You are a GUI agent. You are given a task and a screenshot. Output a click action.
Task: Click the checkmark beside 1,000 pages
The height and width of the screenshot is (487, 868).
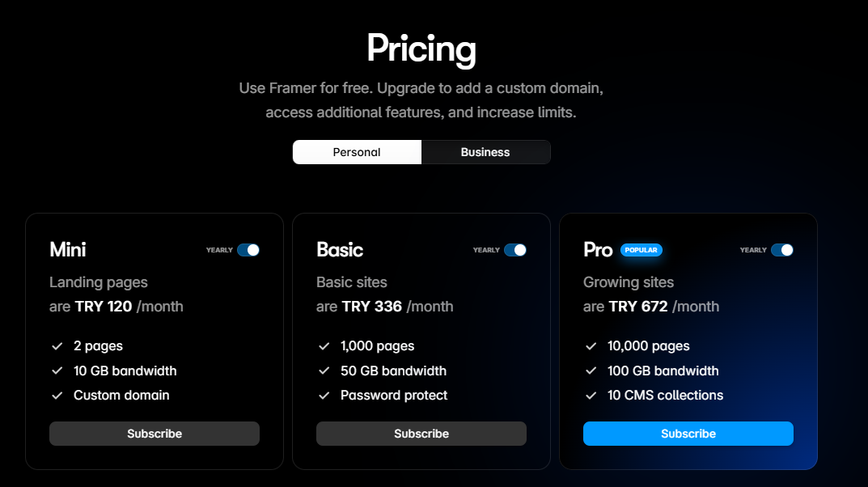point(324,346)
